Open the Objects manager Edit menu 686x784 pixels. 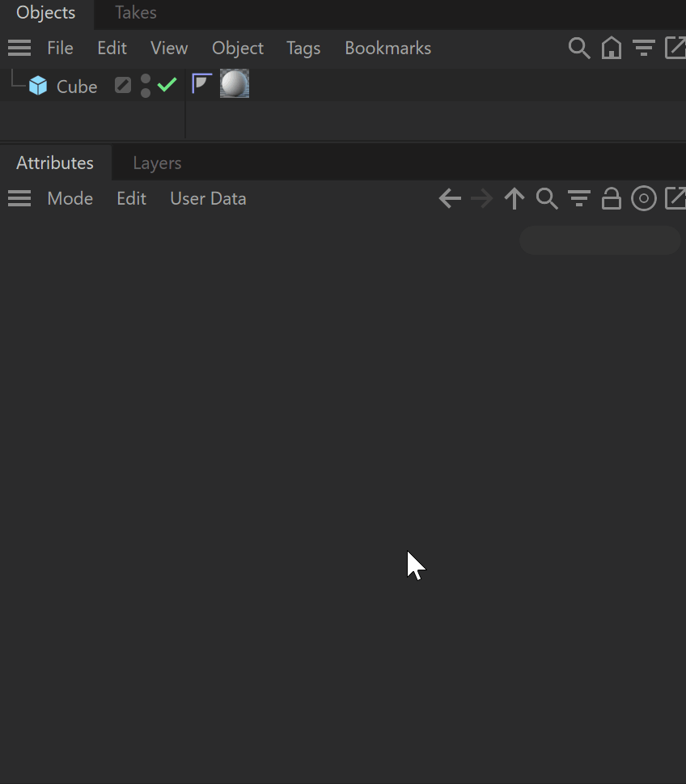[x=112, y=48]
